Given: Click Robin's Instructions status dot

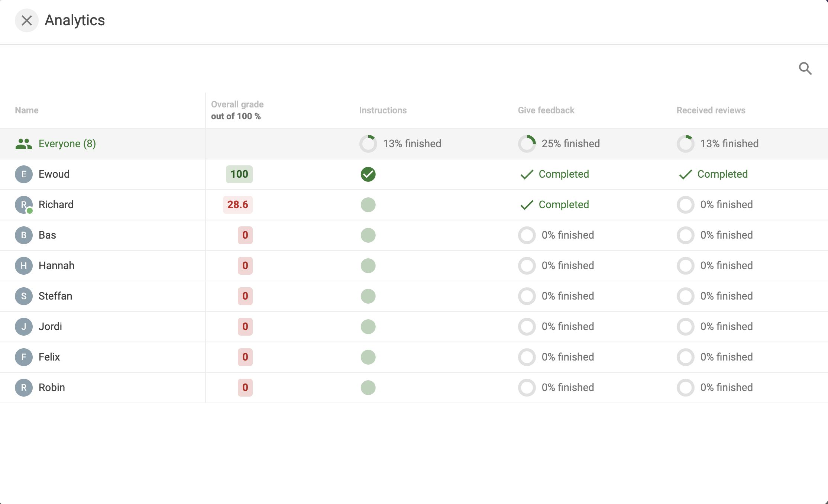Looking at the screenshot, I should point(368,388).
